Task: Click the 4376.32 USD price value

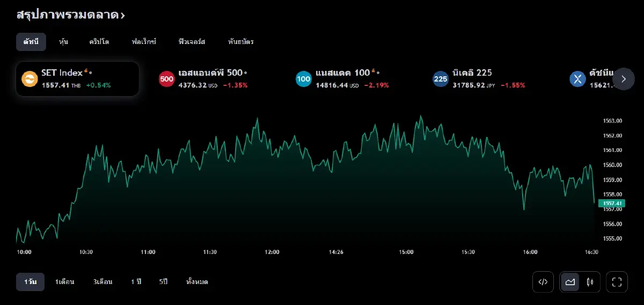Action: pyautogui.click(x=197, y=85)
